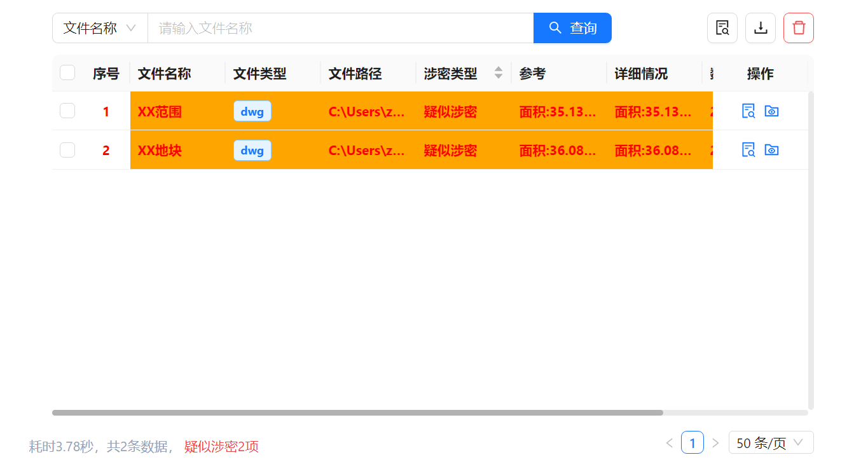Screen dimensions: 868x462
Task: View details icon for XX地块 row
Action: click(748, 150)
